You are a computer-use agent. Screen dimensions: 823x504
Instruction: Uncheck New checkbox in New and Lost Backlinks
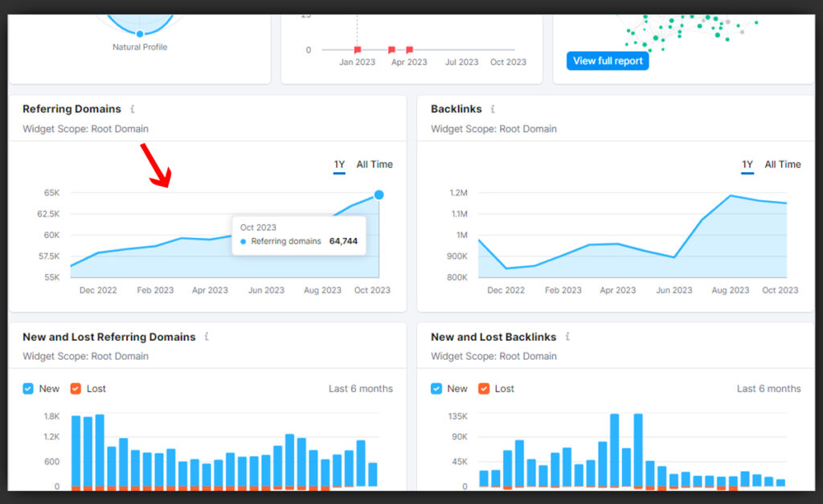[x=436, y=389]
